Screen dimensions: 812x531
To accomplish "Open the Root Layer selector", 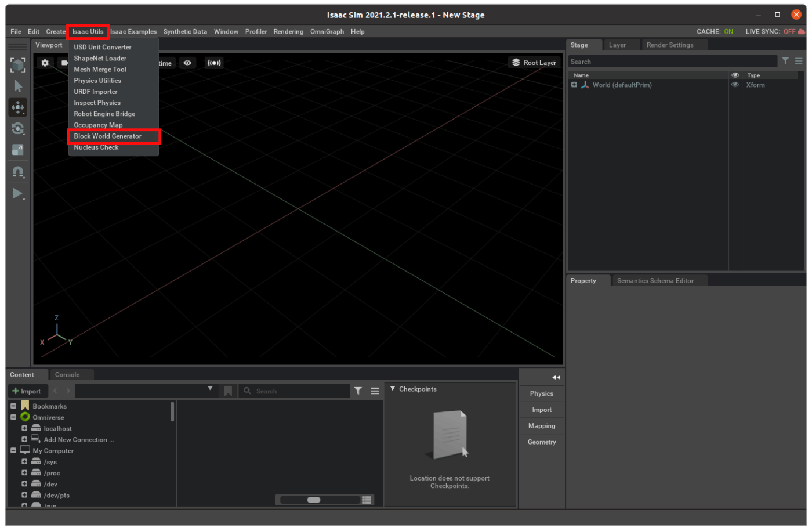I will click(534, 63).
